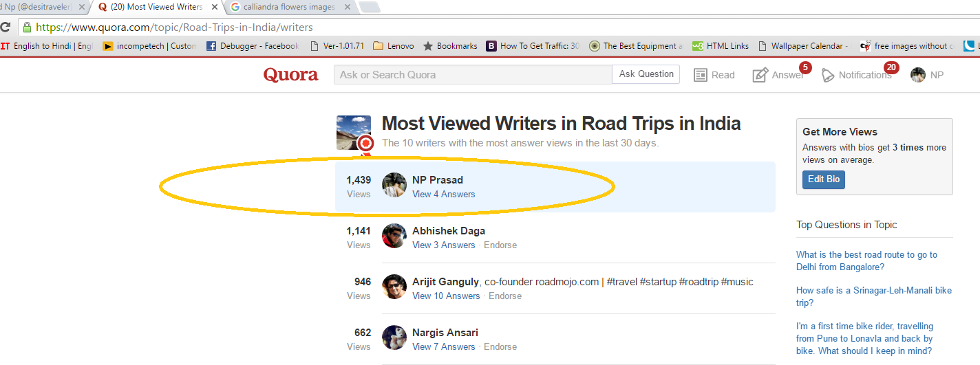Open the Answer pencil icon

(760, 75)
